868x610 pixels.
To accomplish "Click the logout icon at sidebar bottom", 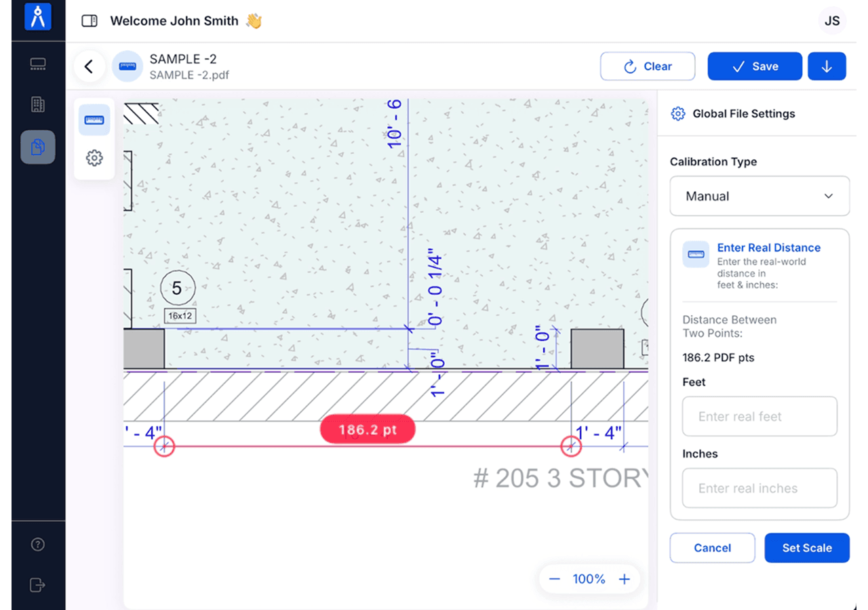I will pyautogui.click(x=38, y=584).
